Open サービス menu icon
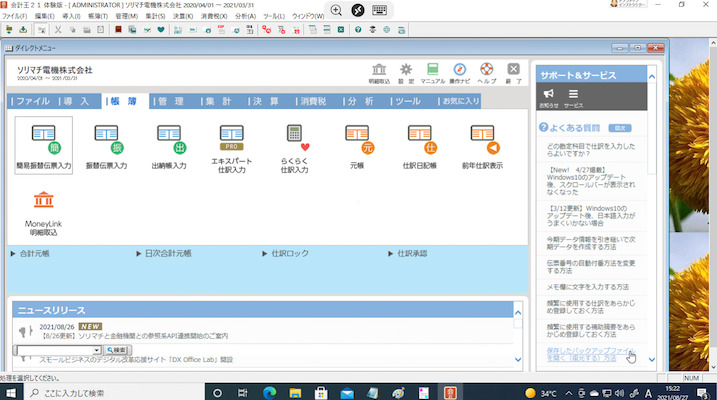717x400 pixels. [573, 97]
